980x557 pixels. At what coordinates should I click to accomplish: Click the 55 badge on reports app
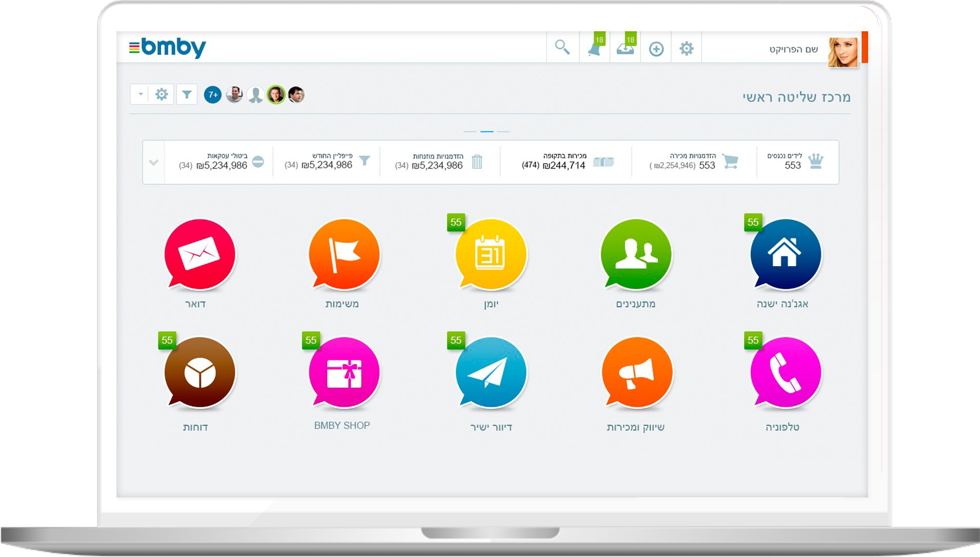167,341
